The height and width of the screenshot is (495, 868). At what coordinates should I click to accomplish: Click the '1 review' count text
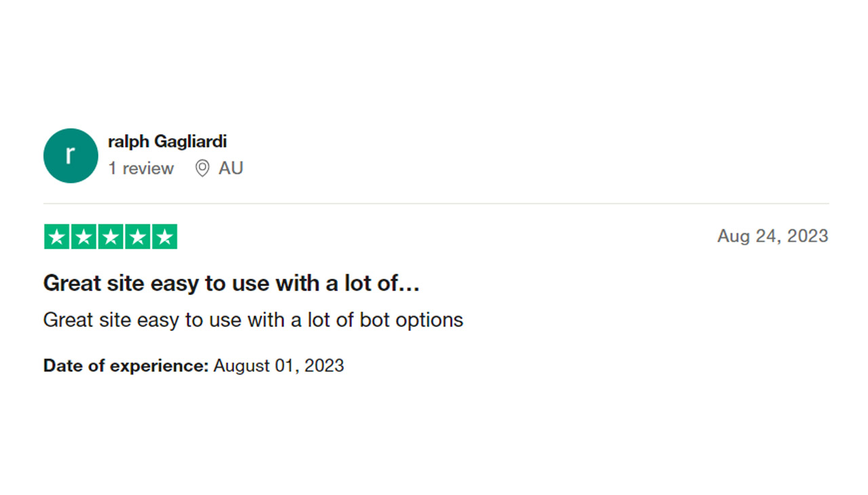(141, 168)
